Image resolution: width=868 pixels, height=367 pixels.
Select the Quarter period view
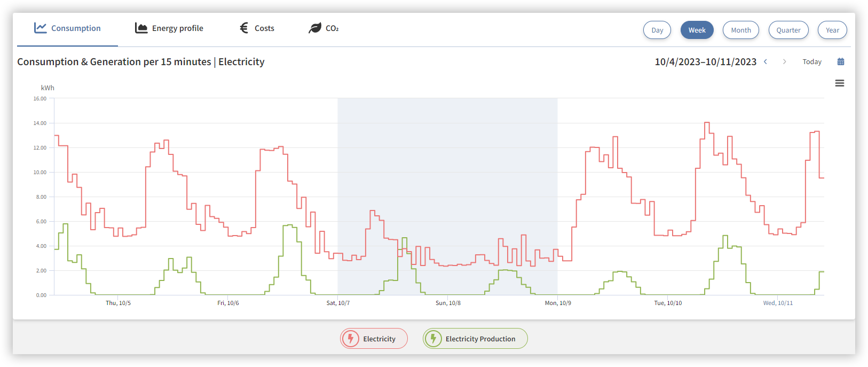788,30
